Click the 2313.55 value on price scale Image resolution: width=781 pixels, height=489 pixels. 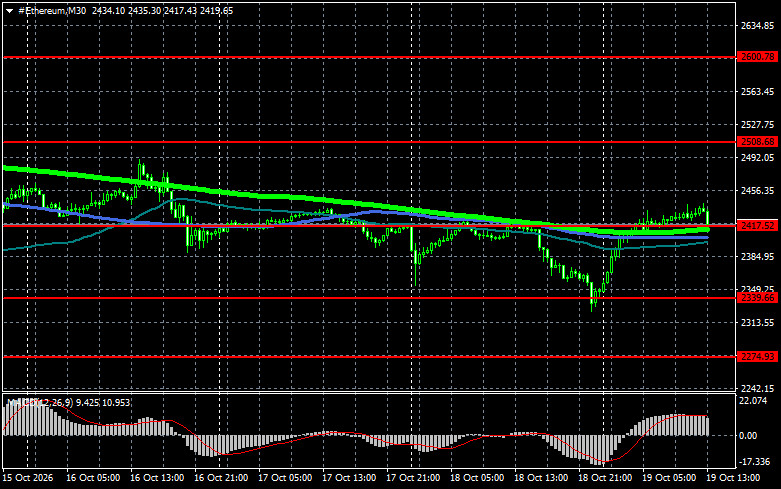coord(757,323)
